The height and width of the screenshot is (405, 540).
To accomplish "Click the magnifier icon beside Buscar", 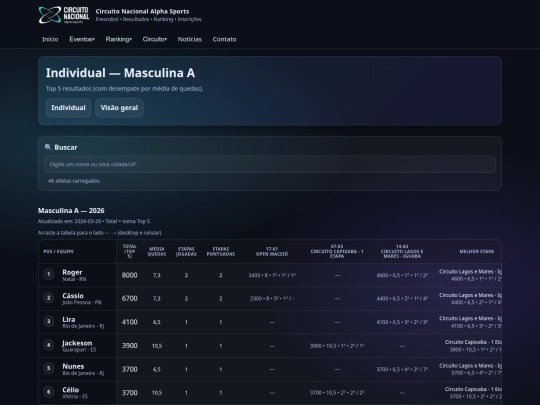I will [x=48, y=147].
